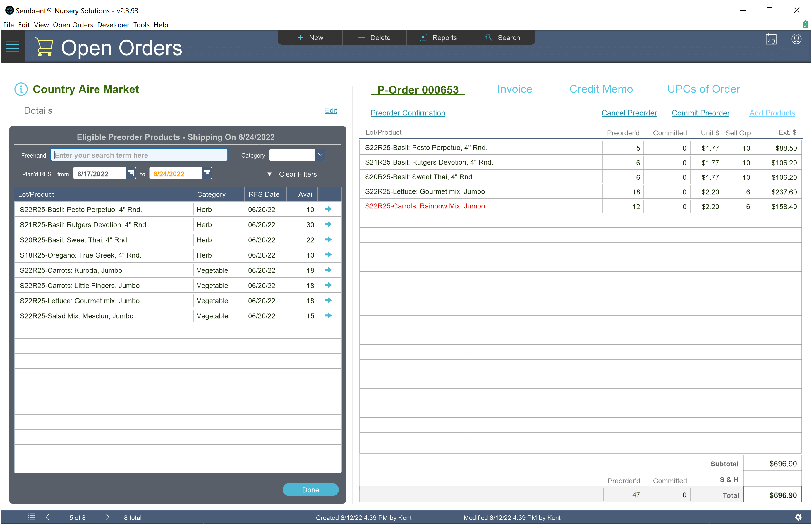Expand the Category dropdown
This screenshot has width=812, height=525.
[320, 155]
